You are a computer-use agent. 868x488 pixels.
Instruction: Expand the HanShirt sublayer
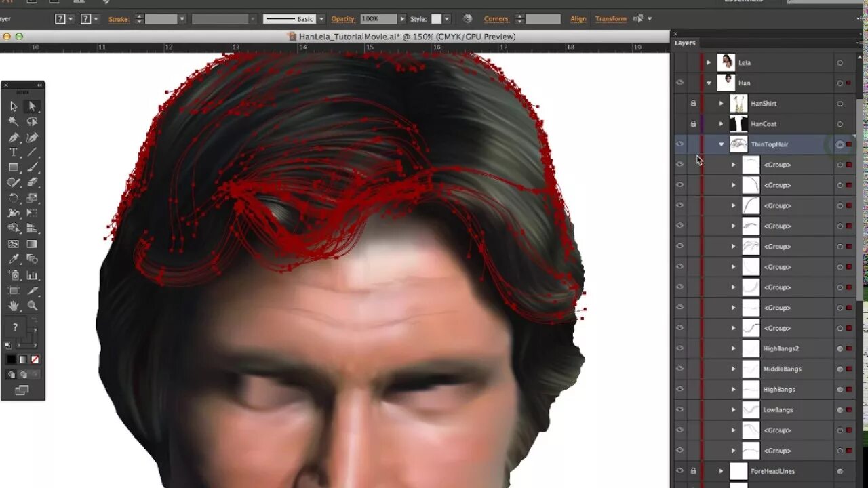(721, 104)
